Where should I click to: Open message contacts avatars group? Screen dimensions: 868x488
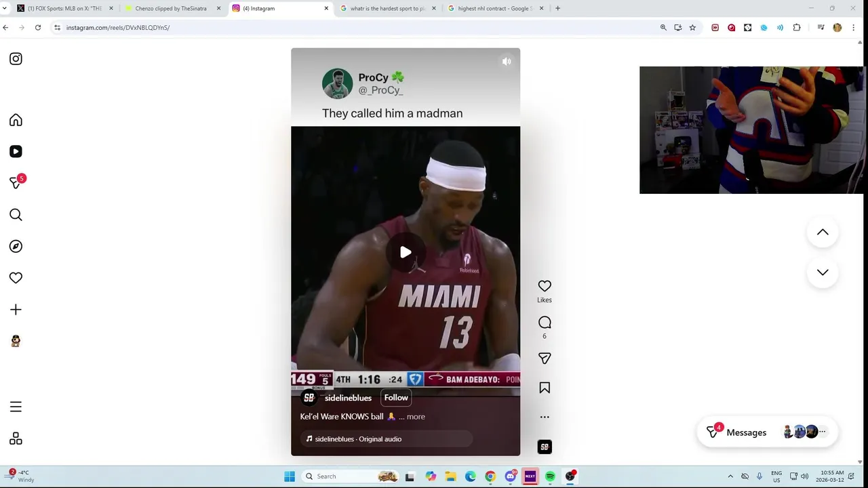[x=804, y=432]
